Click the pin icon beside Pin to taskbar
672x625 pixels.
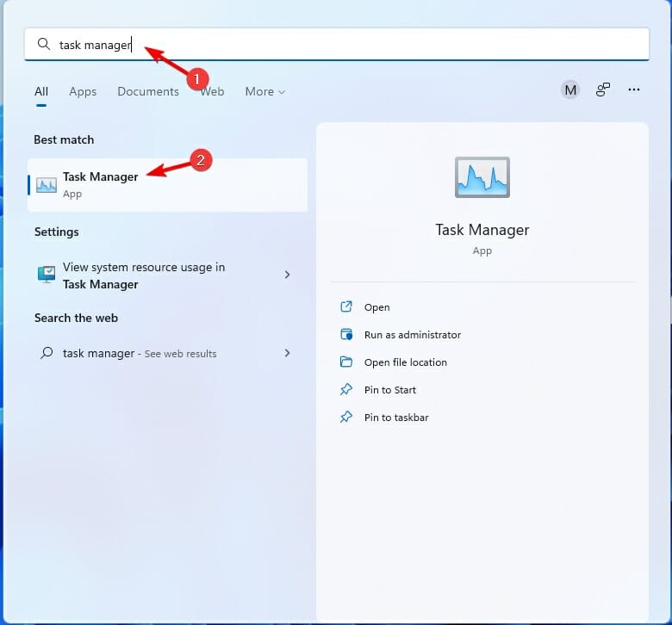(x=345, y=417)
